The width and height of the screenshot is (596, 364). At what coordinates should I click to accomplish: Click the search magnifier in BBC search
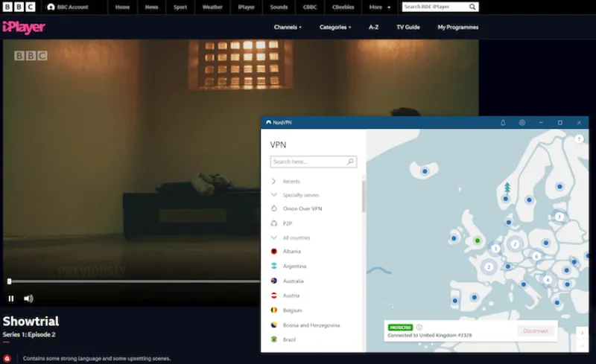(x=472, y=7)
